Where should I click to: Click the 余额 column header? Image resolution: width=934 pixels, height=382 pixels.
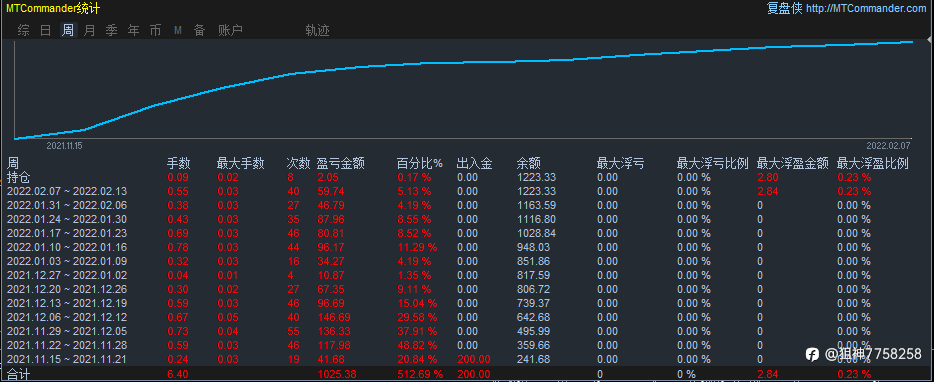click(529, 163)
